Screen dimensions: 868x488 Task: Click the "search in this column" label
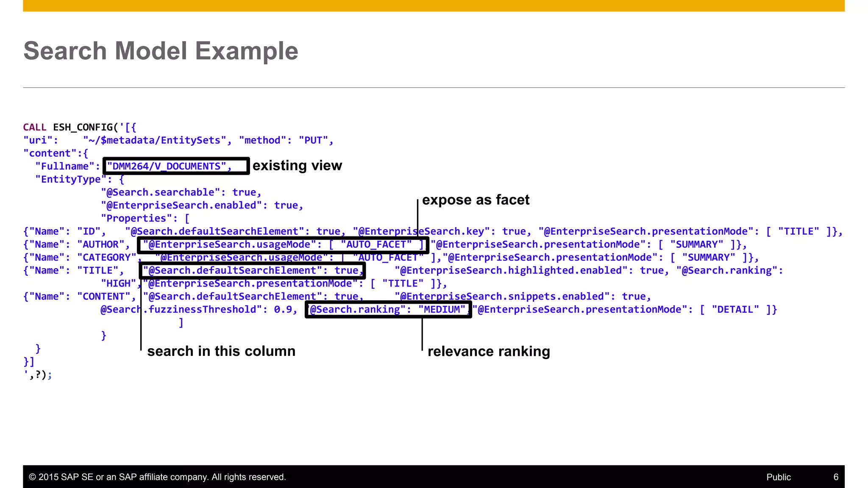click(221, 351)
